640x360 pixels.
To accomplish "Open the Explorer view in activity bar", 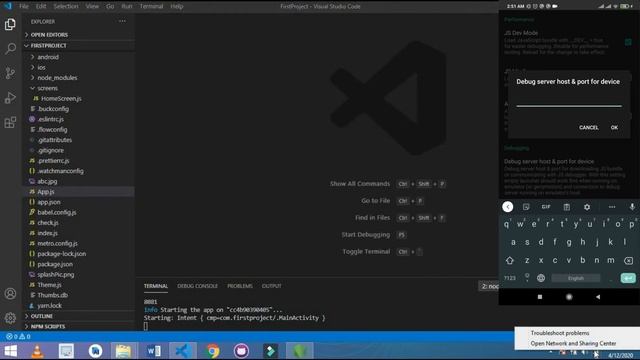I will click(10, 24).
